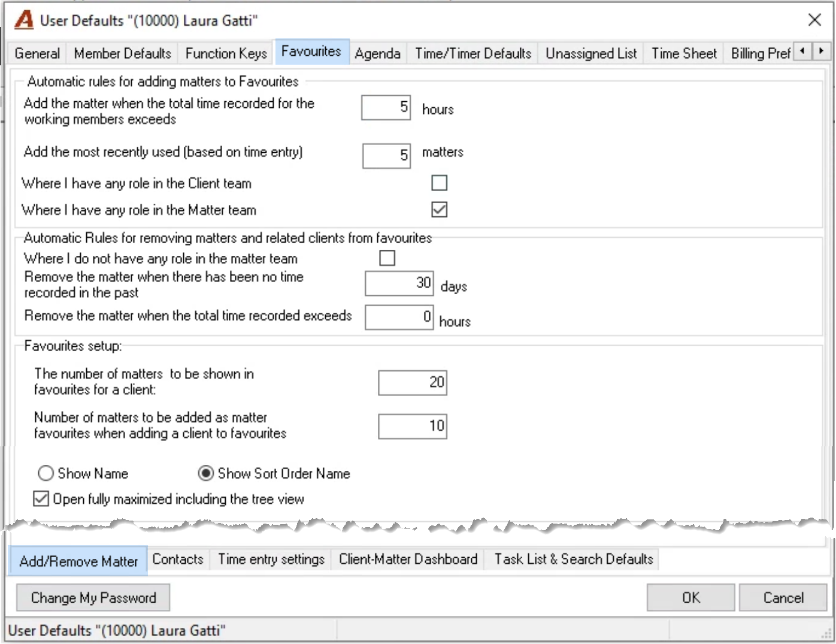Close the User Defaults dialog
The width and height of the screenshot is (836, 644).
click(814, 20)
